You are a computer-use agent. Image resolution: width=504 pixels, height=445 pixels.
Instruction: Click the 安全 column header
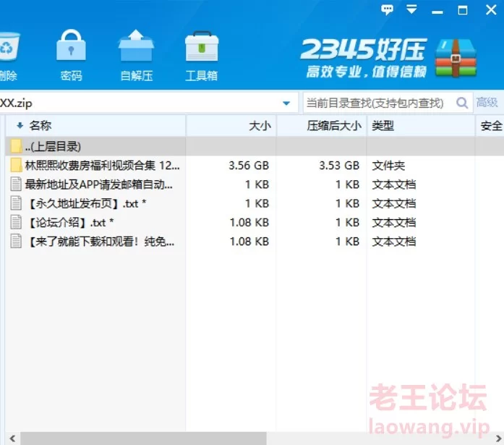pos(490,126)
